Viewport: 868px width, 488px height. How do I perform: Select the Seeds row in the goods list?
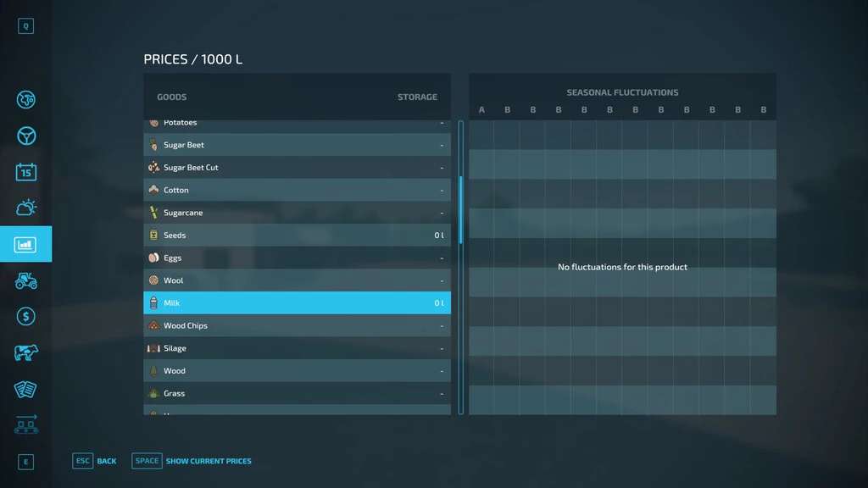297,236
